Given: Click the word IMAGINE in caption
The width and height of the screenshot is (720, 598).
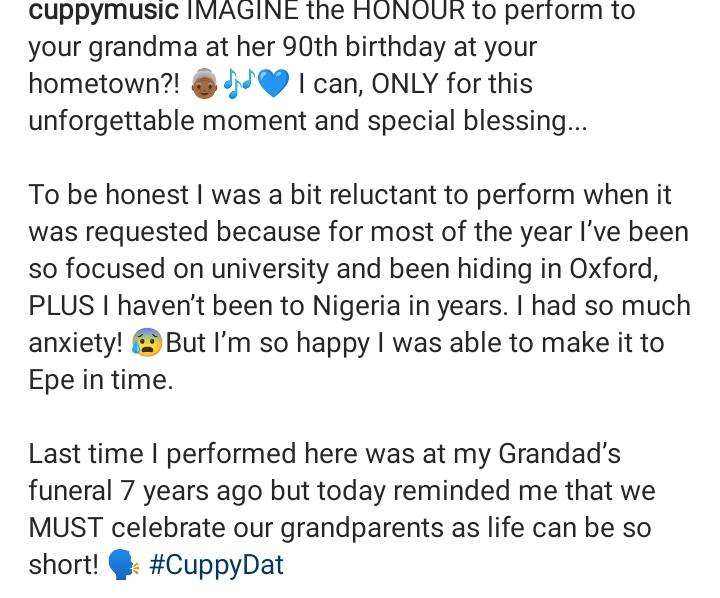Looking at the screenshot, I should click(242, 10).
